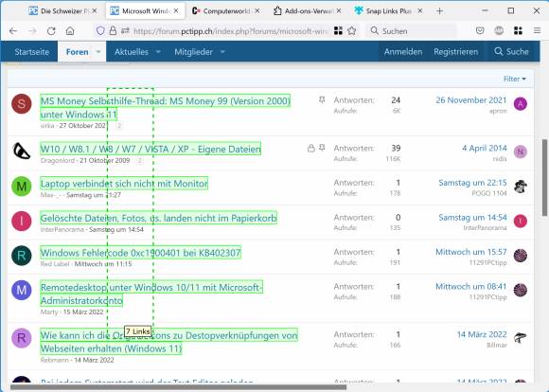This screenshot has height=392, width=549.
Task: Open Remotedesktop unter Windows 10/11 thread
Action: coord(151,294)
